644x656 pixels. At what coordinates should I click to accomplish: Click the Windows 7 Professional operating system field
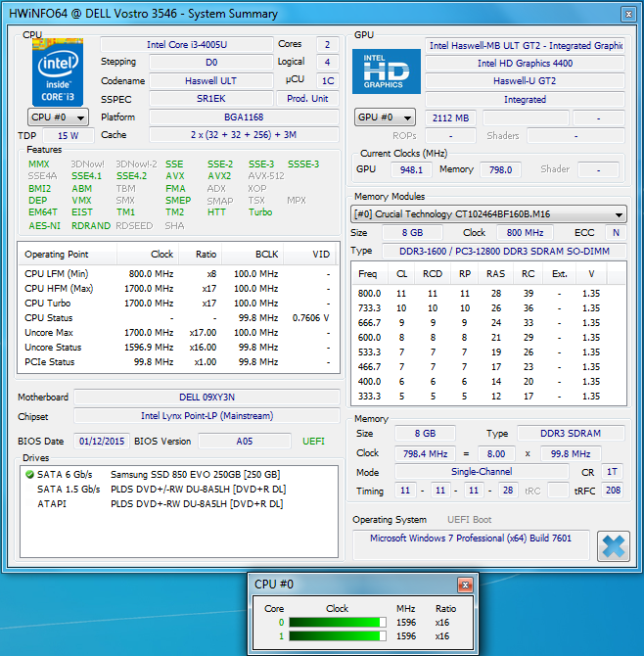[x=470, y=539]
